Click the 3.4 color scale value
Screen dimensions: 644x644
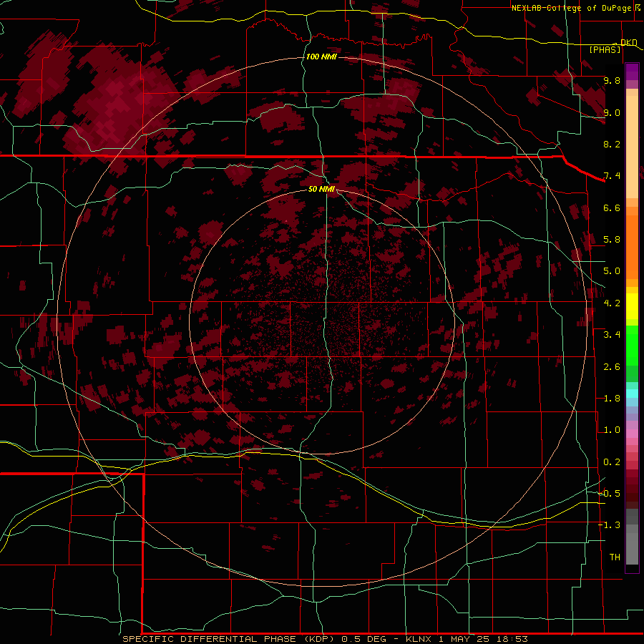point(612,335)
